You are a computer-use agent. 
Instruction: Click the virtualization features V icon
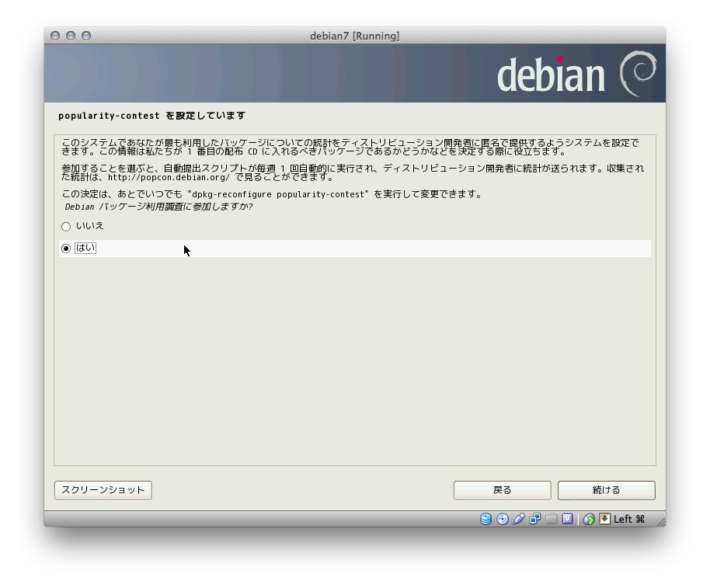pyautogui.click(x=567, y=519)
